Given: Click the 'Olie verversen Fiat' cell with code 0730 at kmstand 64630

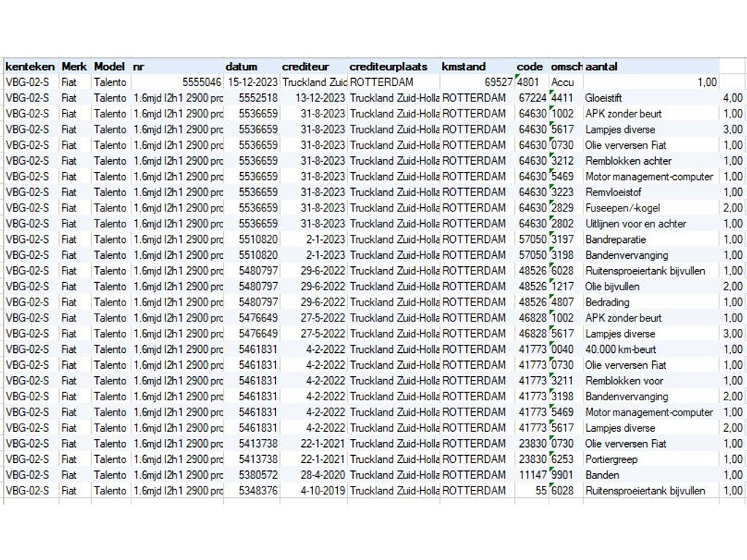Looking at the screenshot, I should pos(651,145).
